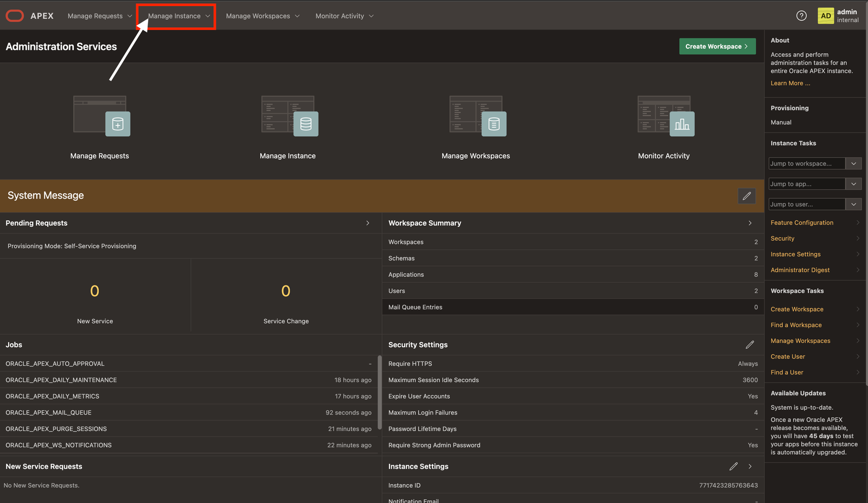Expand the Jump to user dropdown
Screen dimensions: 868x503
(853, 205)
